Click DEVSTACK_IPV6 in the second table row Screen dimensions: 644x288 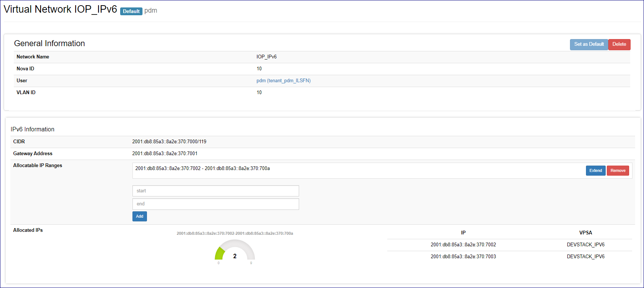pos(586,257)
